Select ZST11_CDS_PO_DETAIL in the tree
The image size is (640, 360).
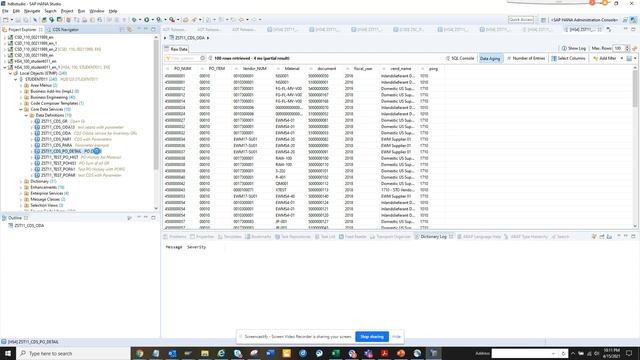pyautogui.click(x=61, y=151)
